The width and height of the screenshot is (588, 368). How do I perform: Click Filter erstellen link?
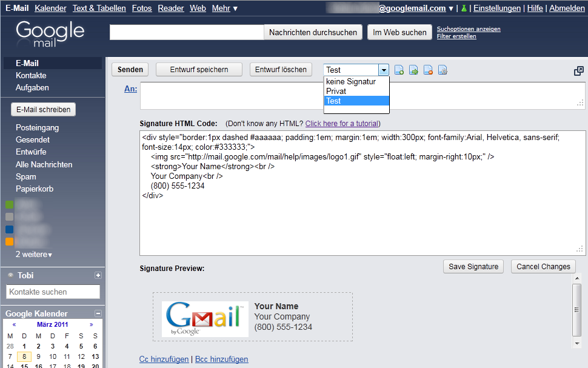click(x=456, y=36)
